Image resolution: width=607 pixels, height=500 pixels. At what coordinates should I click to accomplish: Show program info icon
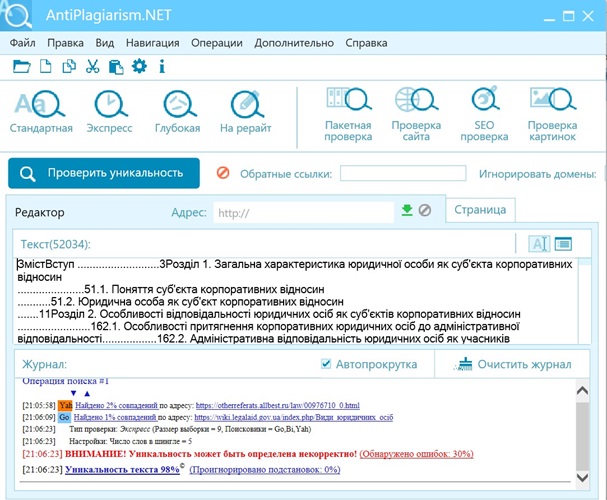click(x=162, y=66)
